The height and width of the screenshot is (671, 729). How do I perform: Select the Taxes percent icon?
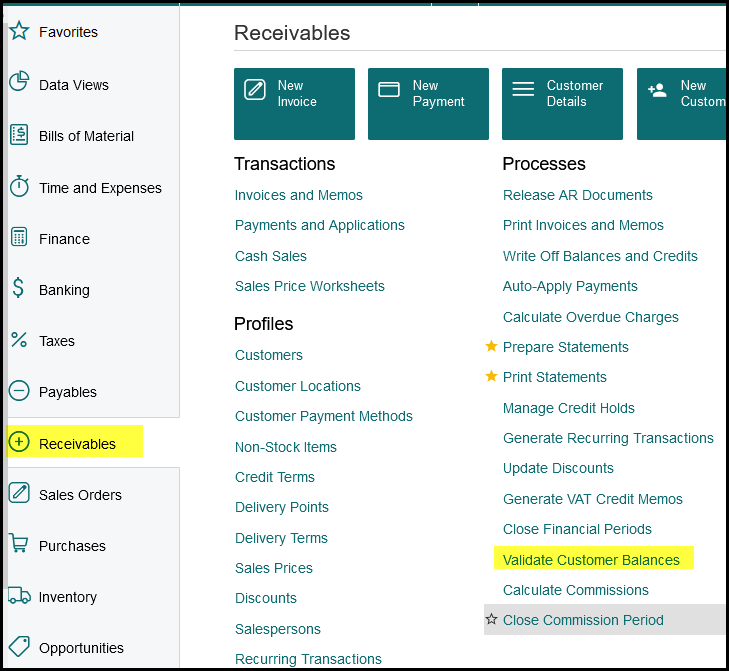tap(19, 340)
